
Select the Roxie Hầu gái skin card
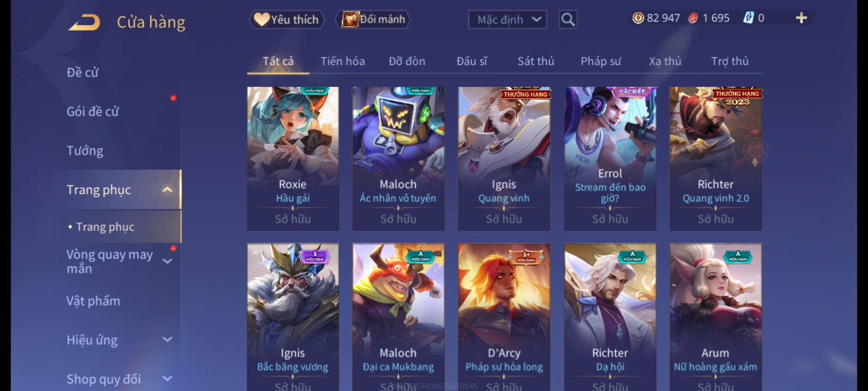[293, 159]
